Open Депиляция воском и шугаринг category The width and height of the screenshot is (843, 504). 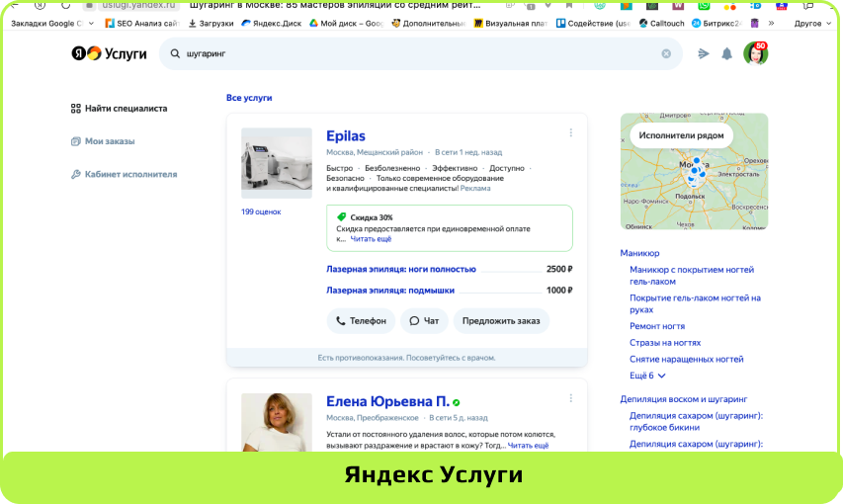tap(683, 399)
